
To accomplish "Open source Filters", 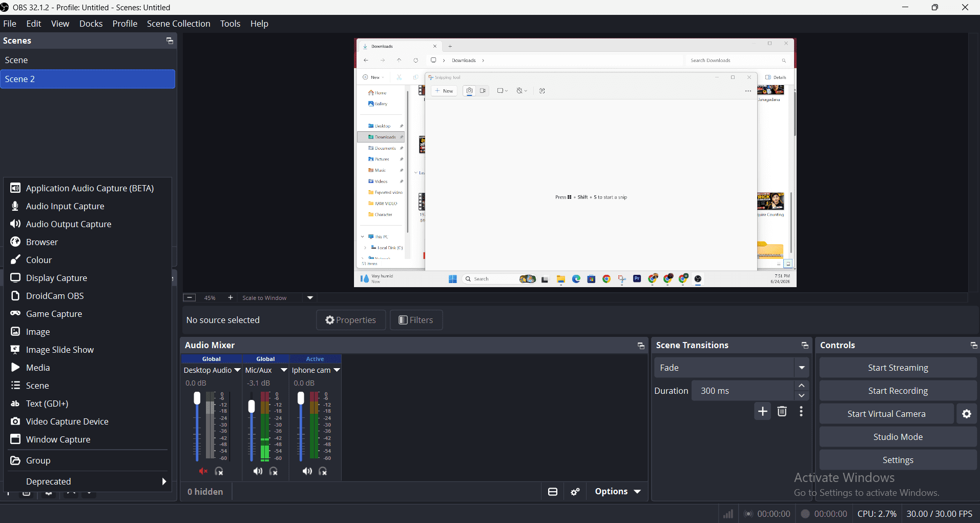I will (416, 320).
